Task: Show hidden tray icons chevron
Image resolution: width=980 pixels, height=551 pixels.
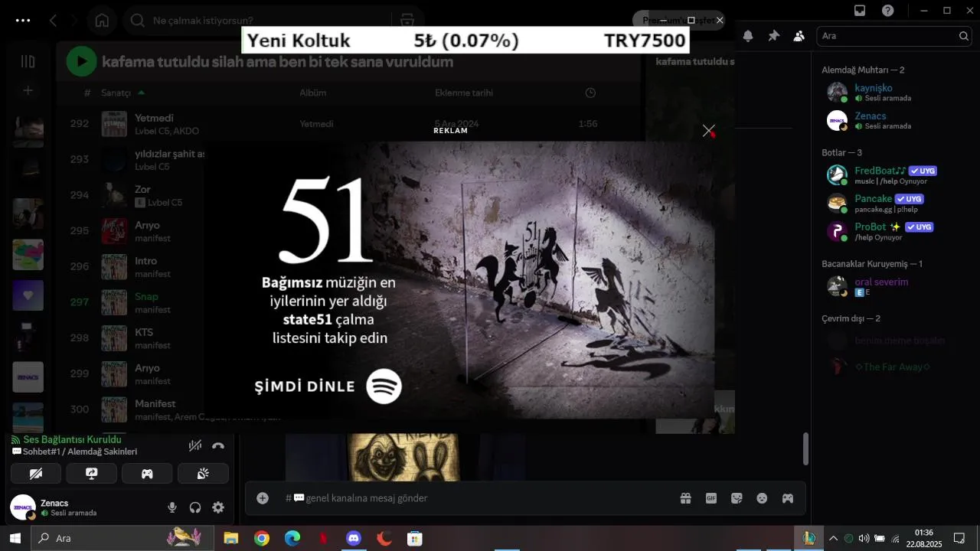Action: [833, 538]
